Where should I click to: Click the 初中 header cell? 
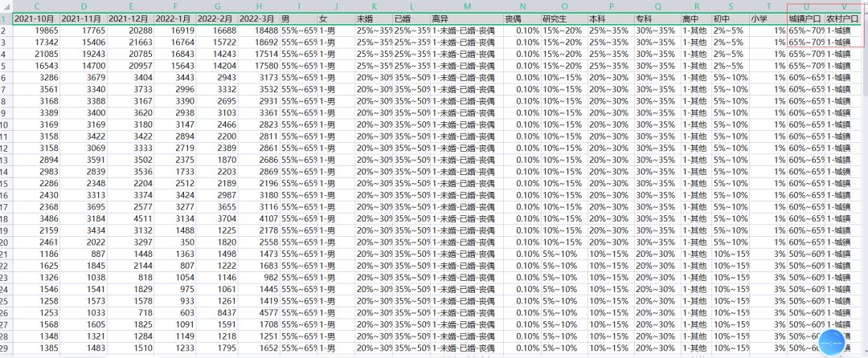click(731, 19)
